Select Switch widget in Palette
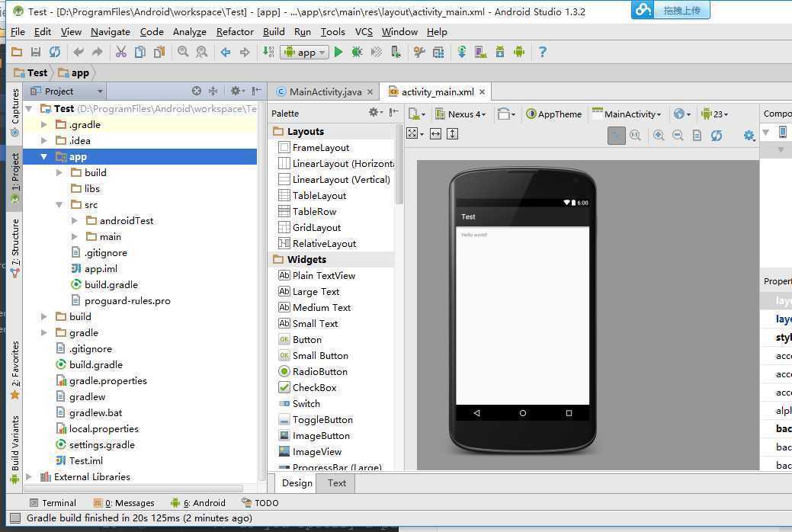Screen dimensions: 792x532 (x=299, y=404)
